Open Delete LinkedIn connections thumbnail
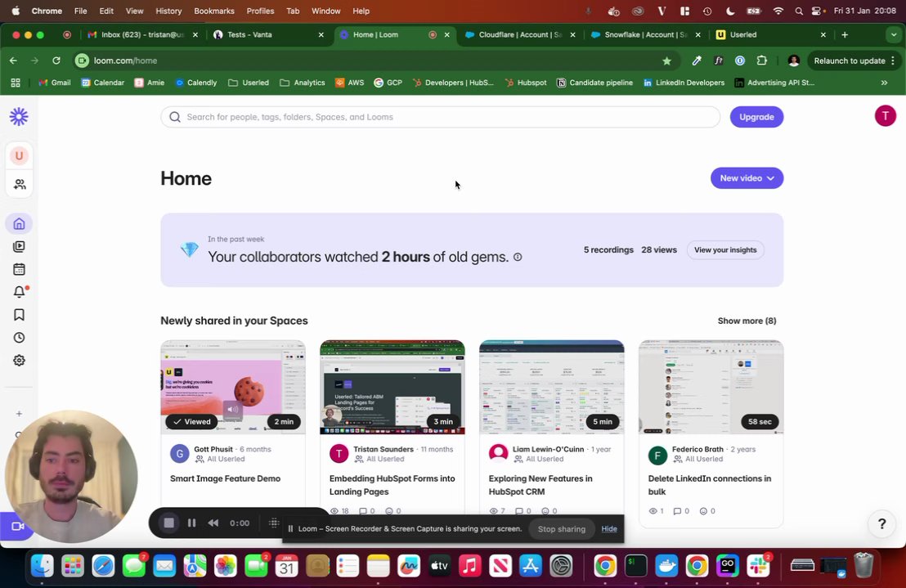Image resolution: width=906 pixels, height=588 pixels. click(711, 387)
